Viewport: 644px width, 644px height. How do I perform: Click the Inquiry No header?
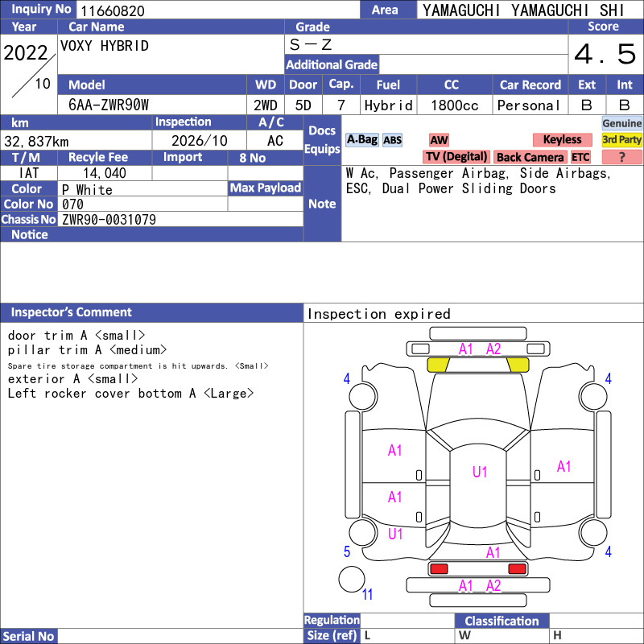click(38, 10)
